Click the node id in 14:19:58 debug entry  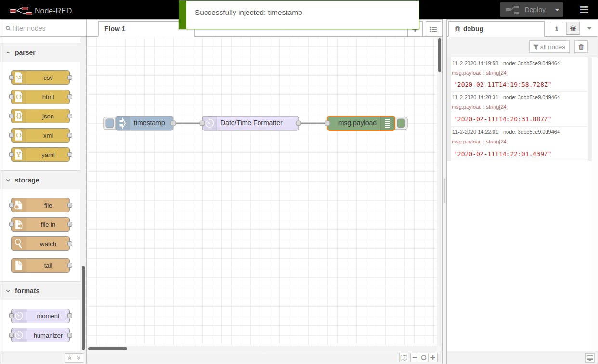[532, 63]
